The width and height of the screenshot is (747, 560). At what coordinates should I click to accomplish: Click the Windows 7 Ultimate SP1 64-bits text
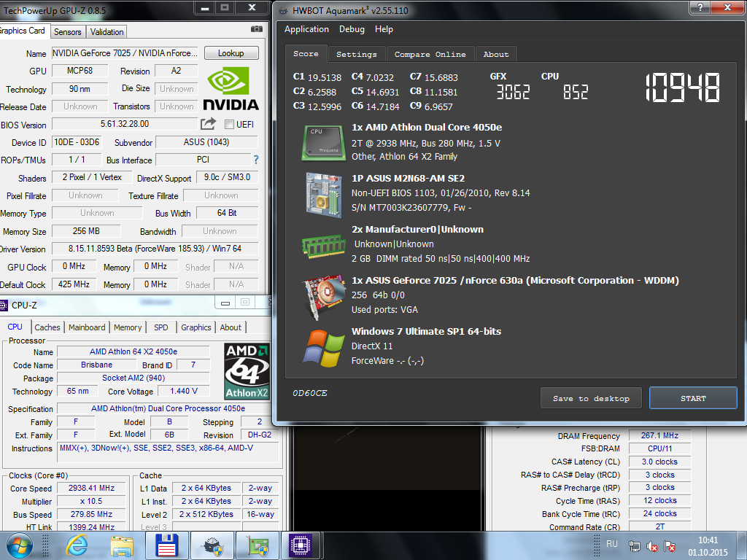pyautogui.click(x=426, y=332)
